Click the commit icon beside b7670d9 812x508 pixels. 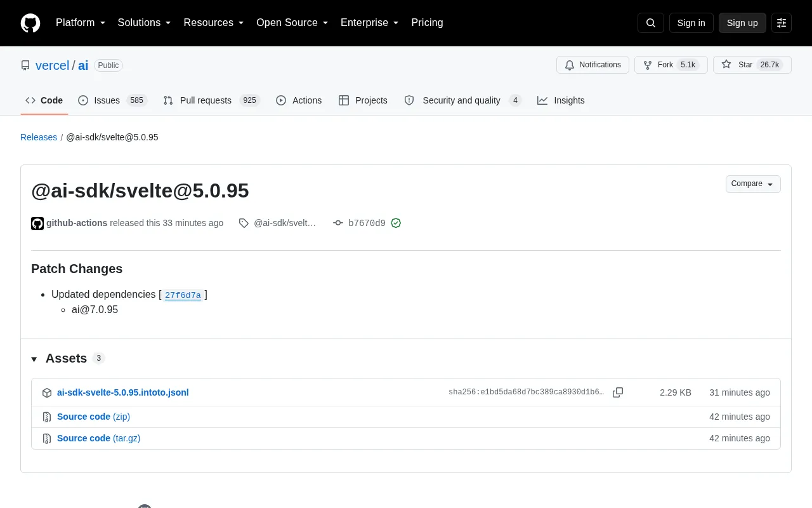click(x=338, y=223)
